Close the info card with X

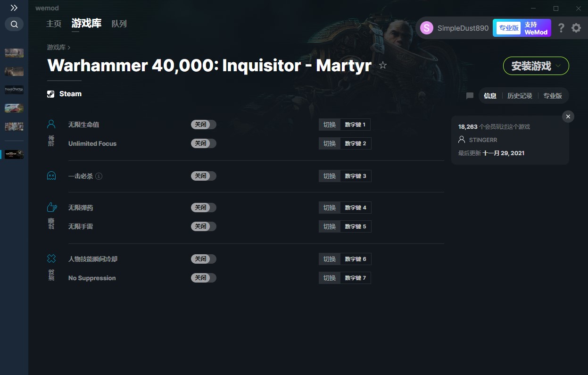coord(568,117)
